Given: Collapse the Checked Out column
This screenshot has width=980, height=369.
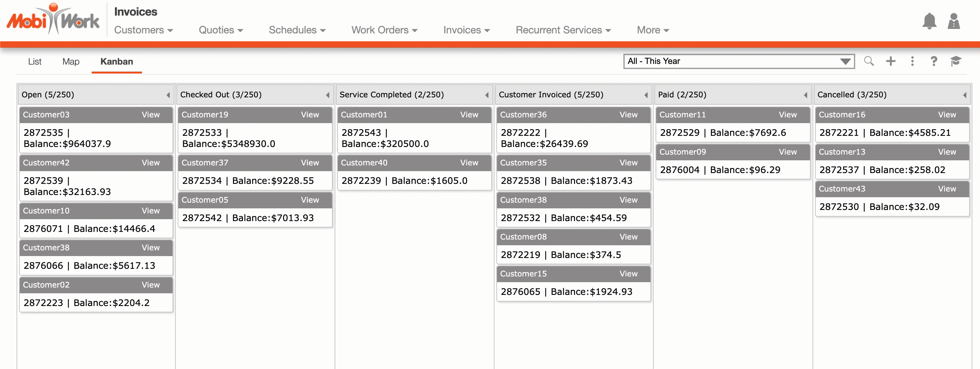Looking at the screenshot, I should (x=327, y=95).
